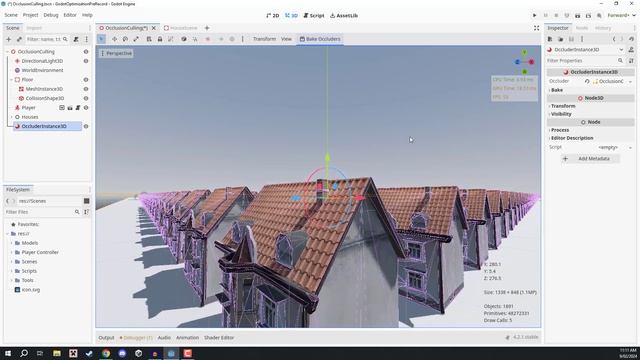
Task: Toggle visibility of OcclusionCulling root node
Action: tap(86, 52)
